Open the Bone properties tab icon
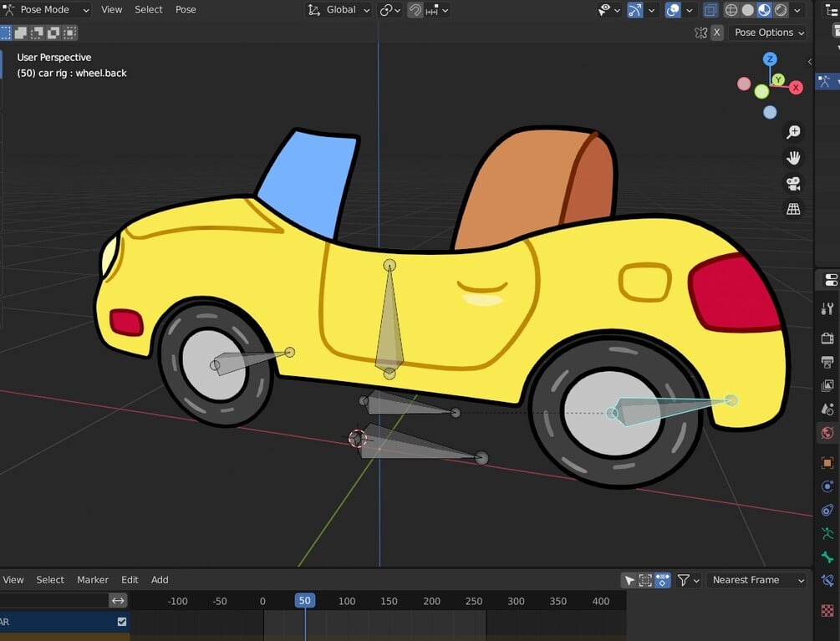Viewport: 840px width, 641px height. pyautogui.click(x=827, y=557)
